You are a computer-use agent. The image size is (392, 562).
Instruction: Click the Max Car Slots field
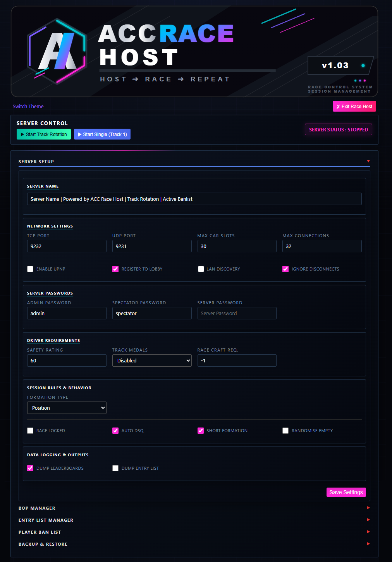pos(237,246)
